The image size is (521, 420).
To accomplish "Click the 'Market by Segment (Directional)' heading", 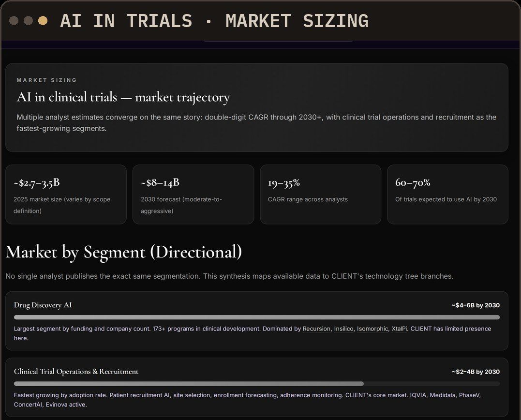I will (124, 252).
